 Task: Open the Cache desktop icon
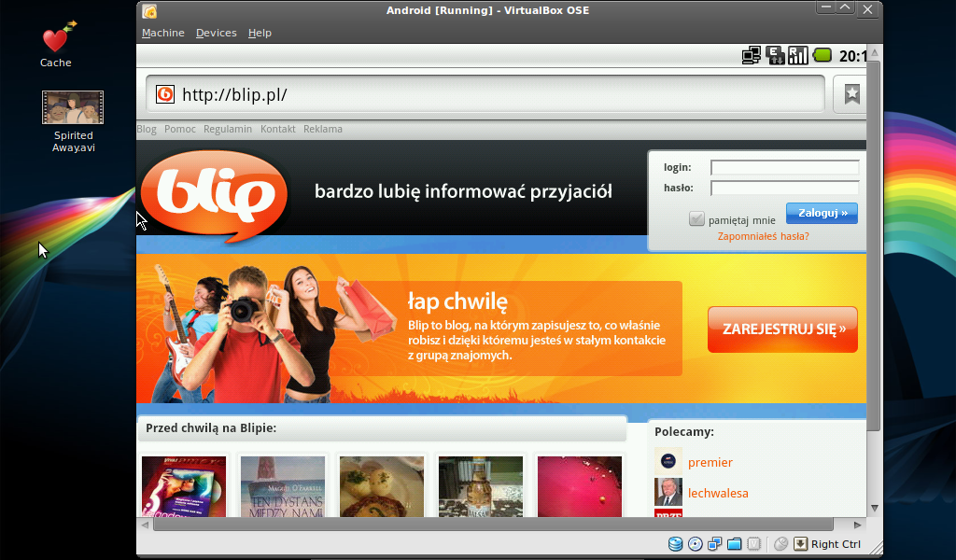tap(56, 40)
